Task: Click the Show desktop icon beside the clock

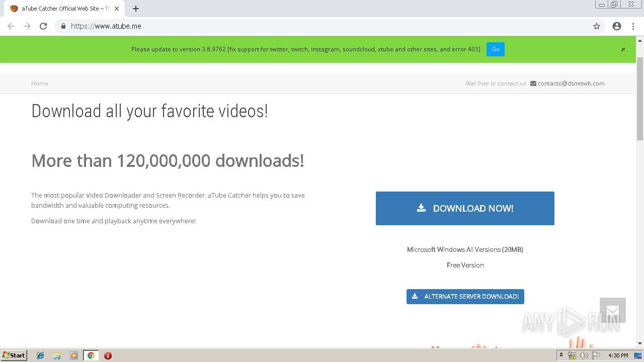Action: pyautogui.click(x=638, y=355)
